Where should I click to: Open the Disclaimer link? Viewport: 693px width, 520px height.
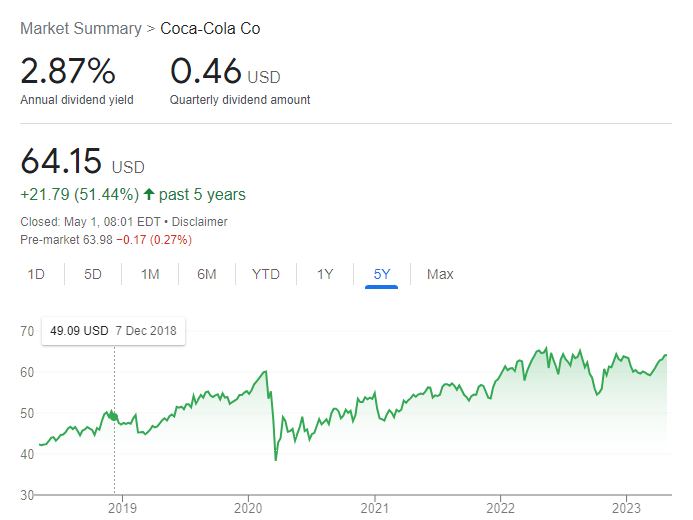click(x=199, y=222)
